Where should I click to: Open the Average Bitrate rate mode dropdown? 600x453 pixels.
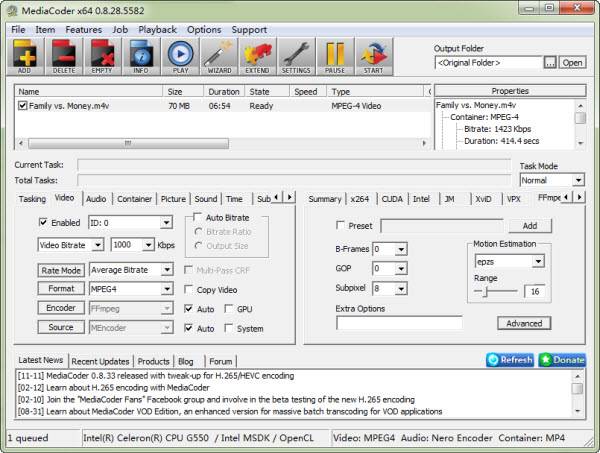point(167,270)
